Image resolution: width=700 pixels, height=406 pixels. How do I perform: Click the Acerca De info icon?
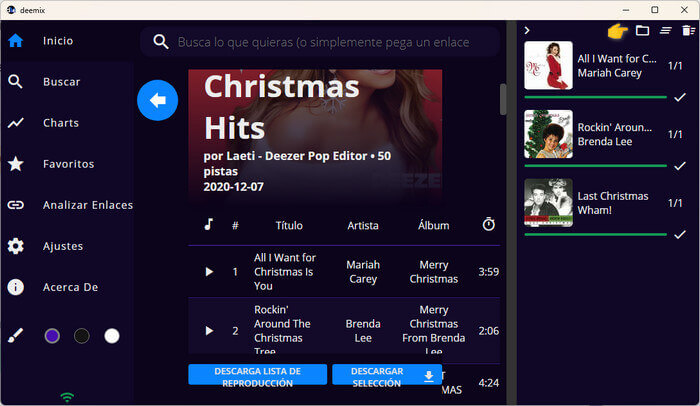[x=16, y=287]
